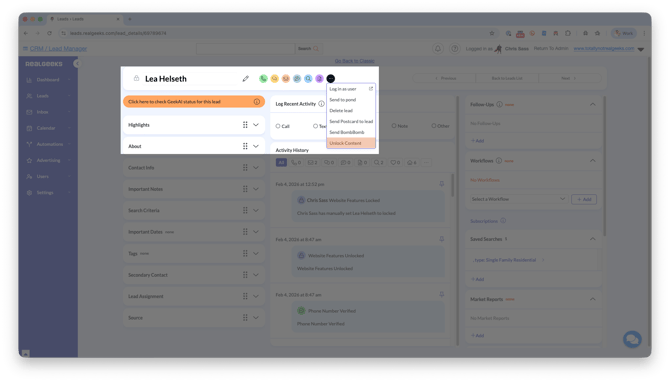This screenshot has width=670, height=382.
Task: Click info icon beside Workflows
Action: coord(498,161)
